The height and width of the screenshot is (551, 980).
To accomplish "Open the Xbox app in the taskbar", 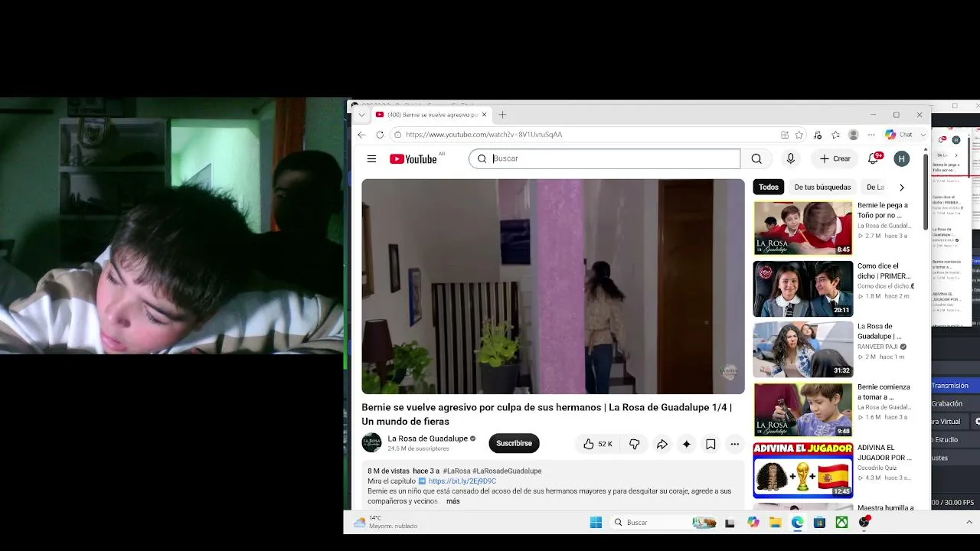I will (841, 523).
